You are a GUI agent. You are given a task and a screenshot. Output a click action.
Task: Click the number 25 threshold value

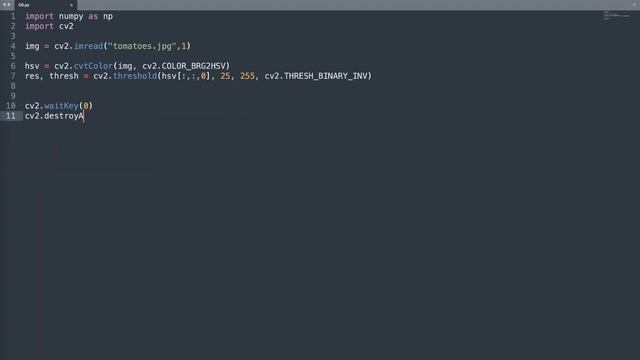[x=225, y=76]
